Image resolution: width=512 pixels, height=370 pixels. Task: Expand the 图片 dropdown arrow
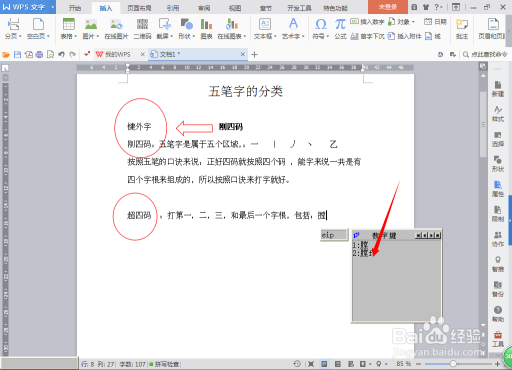tap(97, 36)
